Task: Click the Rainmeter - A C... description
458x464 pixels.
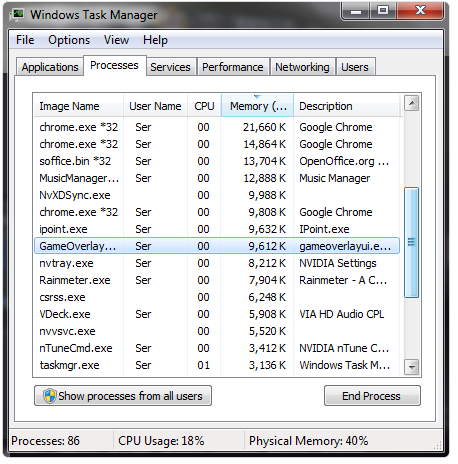Action: [x=343, y=280]
